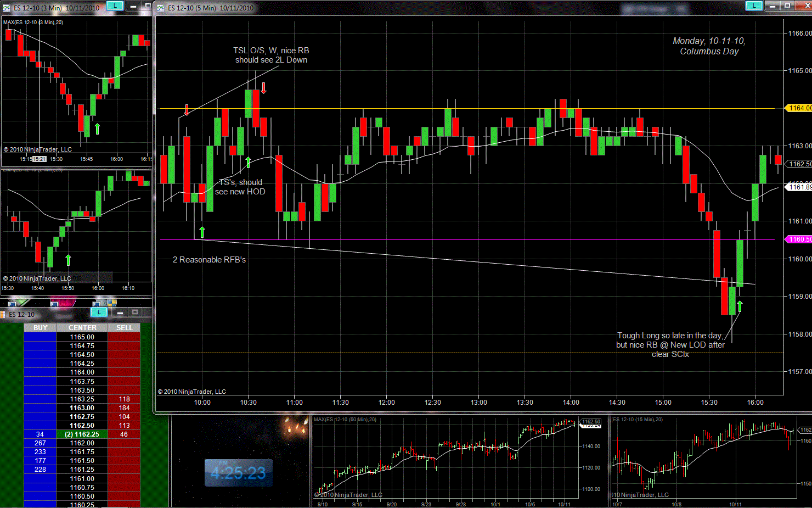Click the 4:25:23 desktop clock widget
812x508 pixels.
[238, 473]
